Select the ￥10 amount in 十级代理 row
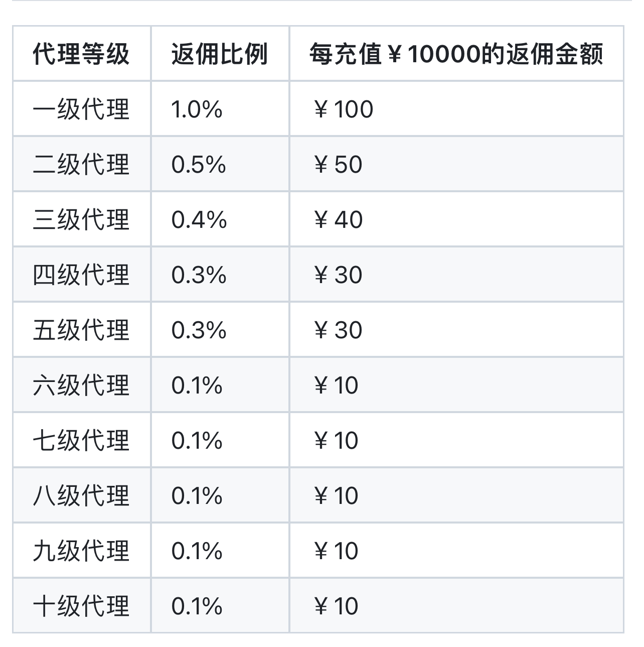 coord(336,606)
